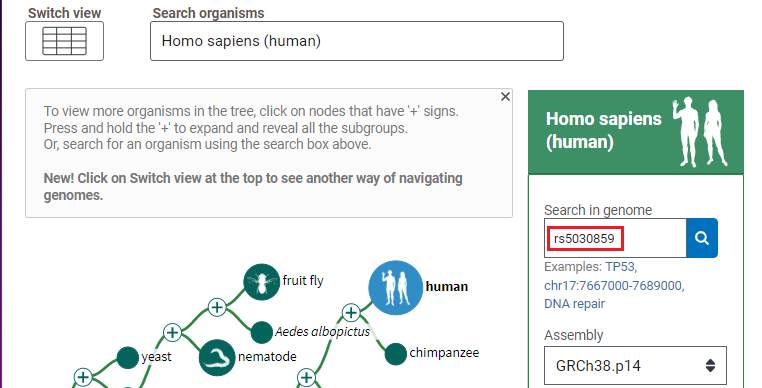Expand the plus node left of yeast
The height and width of the screenshot is (388, 762).
pos(83,377)
